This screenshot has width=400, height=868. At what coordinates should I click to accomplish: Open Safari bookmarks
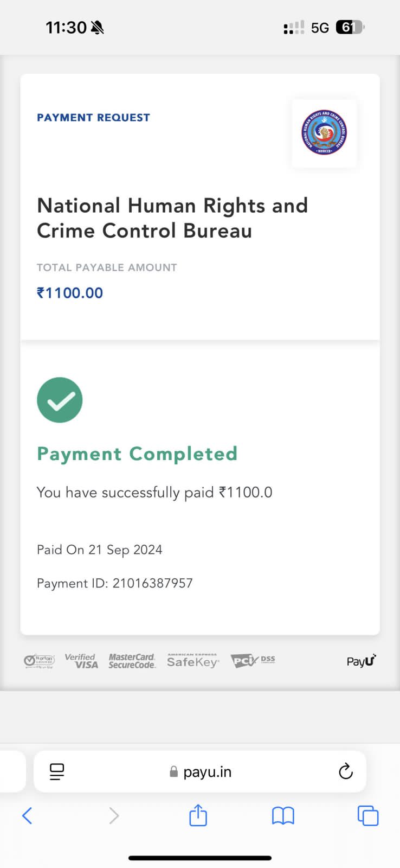click(x=283, y=815)
